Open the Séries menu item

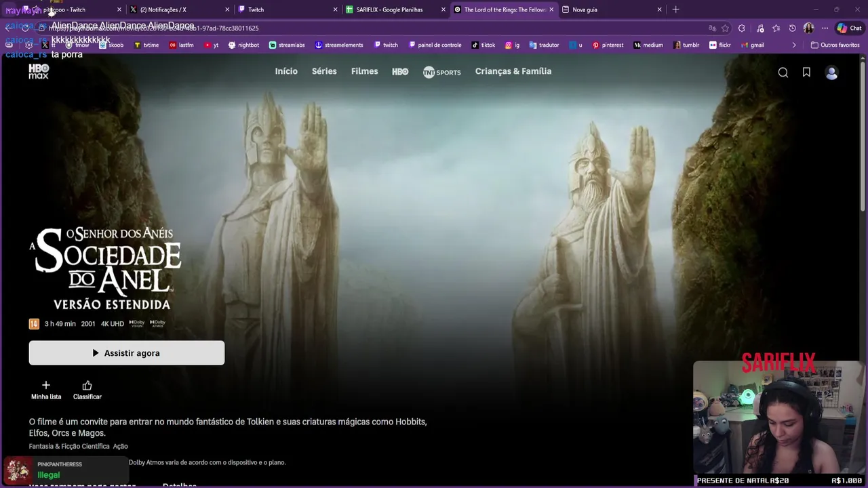click(324, 71)
